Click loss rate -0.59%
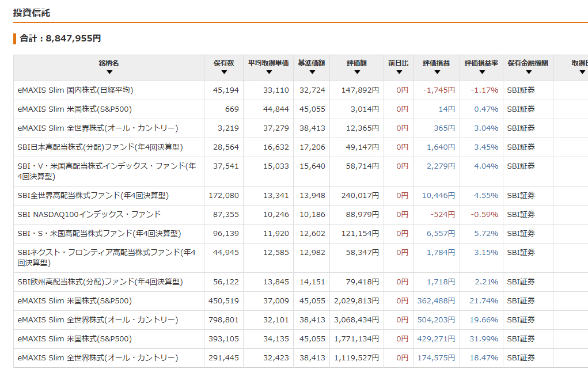 coord(484,214)
